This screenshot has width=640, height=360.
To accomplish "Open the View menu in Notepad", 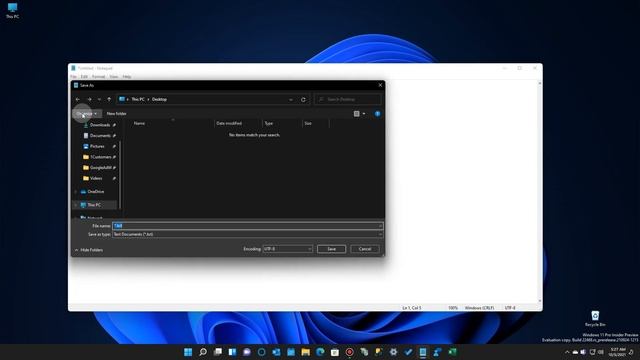I will 114,77.
